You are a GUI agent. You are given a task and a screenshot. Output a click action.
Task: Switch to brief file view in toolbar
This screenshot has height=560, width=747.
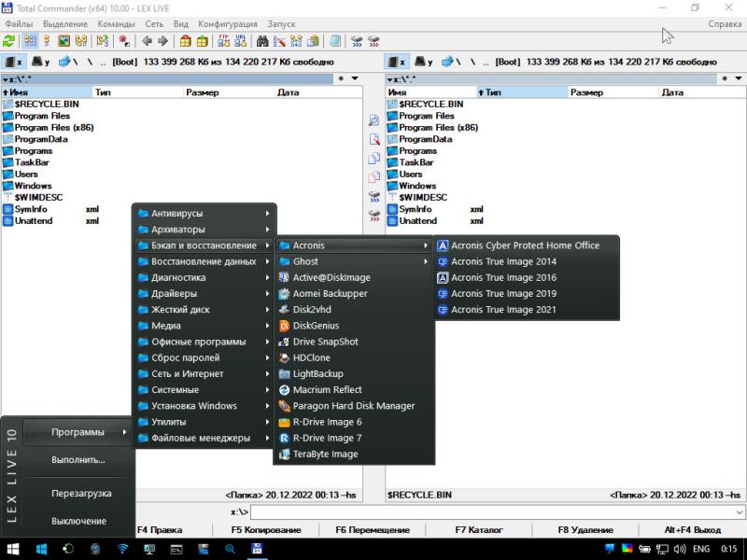(30, 41)
